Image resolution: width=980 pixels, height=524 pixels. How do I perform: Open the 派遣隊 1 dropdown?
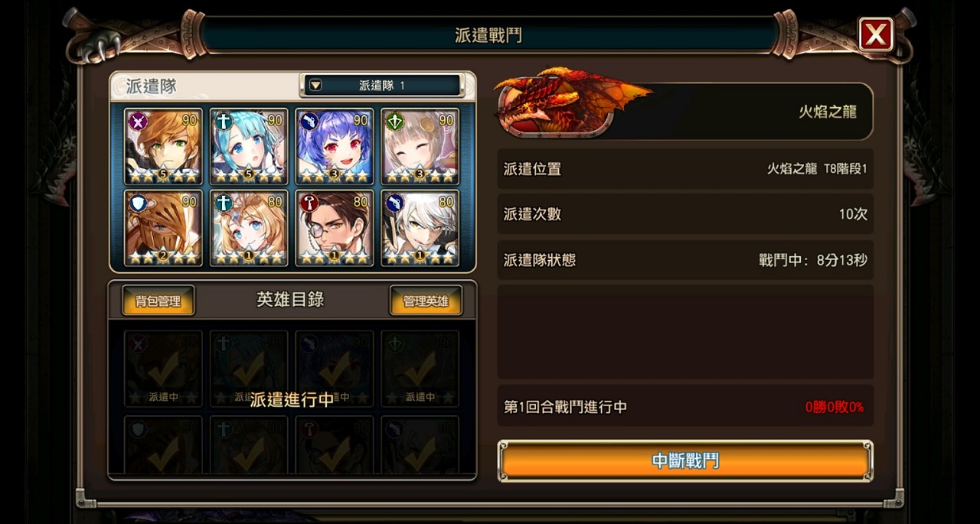pos(381,86)
